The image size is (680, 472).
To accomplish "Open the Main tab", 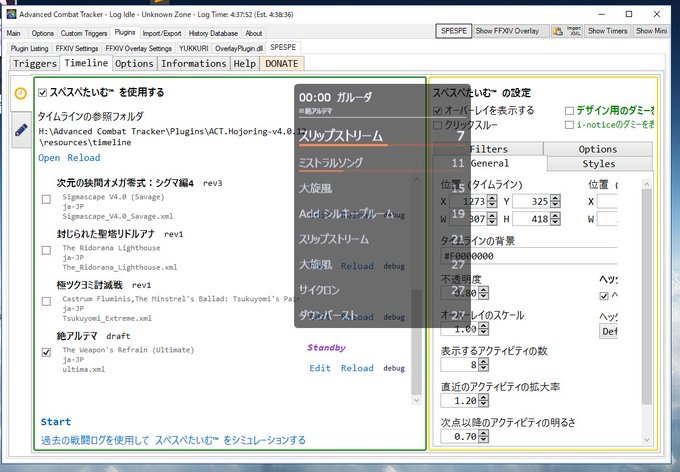I will pyautogui.click(x=13, y=33).
